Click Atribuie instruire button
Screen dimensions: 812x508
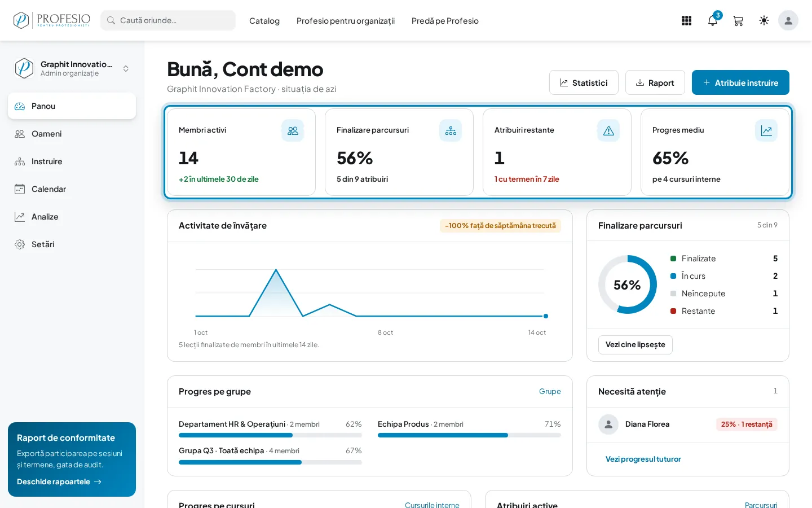coord(740,82)
